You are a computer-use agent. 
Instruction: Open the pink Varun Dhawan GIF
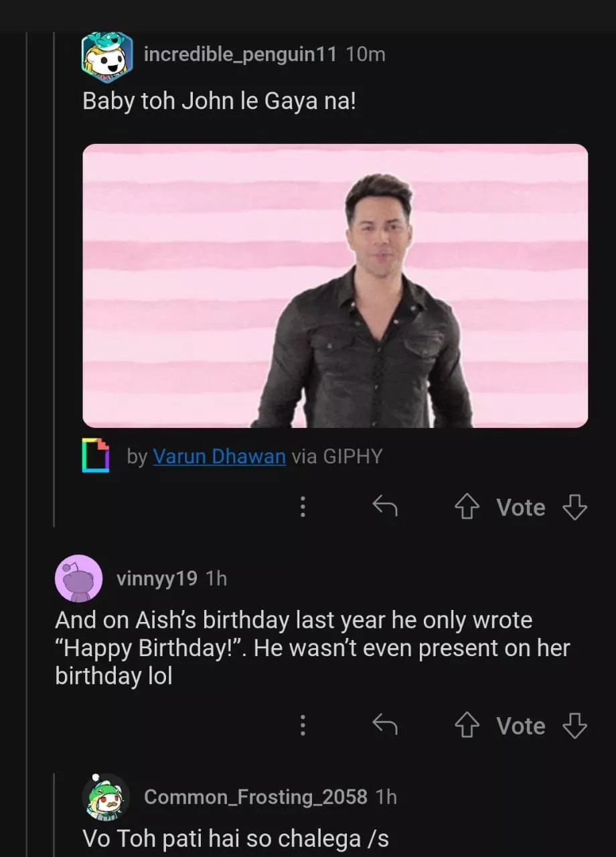(x=335, y=286)
